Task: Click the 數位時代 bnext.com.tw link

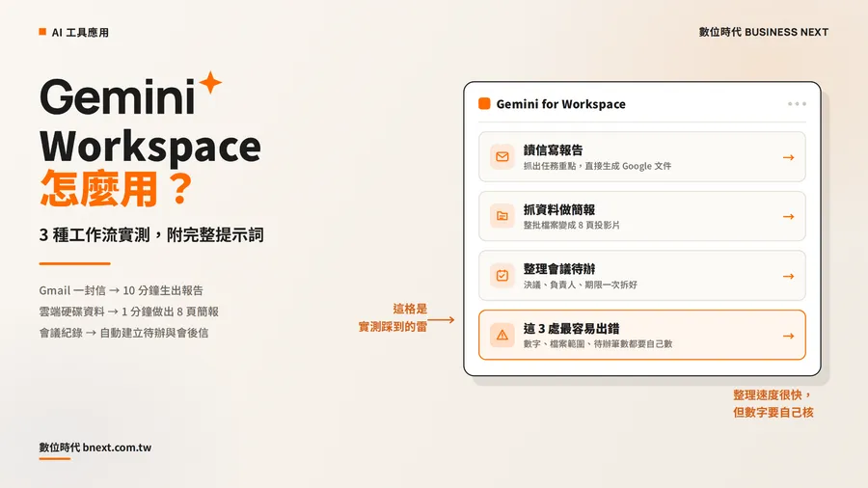Action: 95,447
